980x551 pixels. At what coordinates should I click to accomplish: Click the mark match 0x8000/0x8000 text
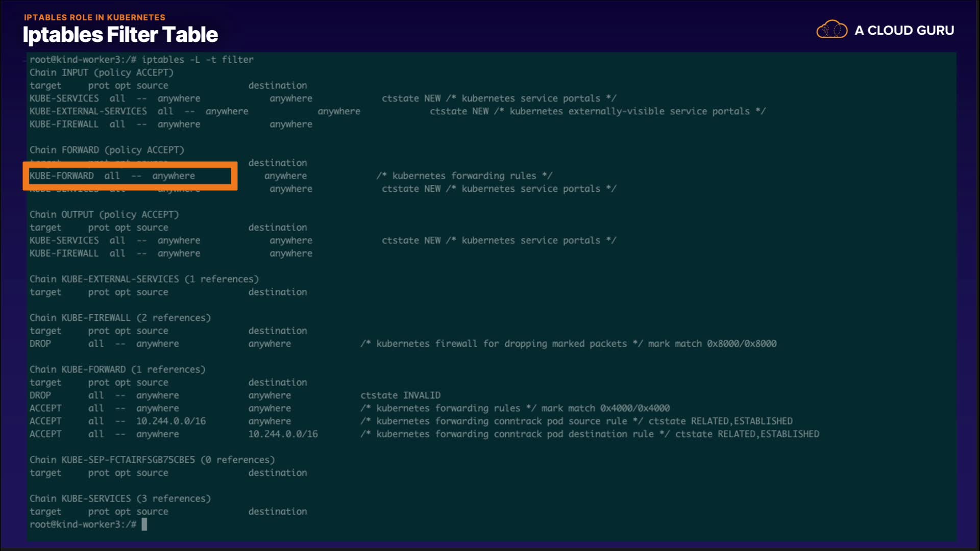click(712, 344)
